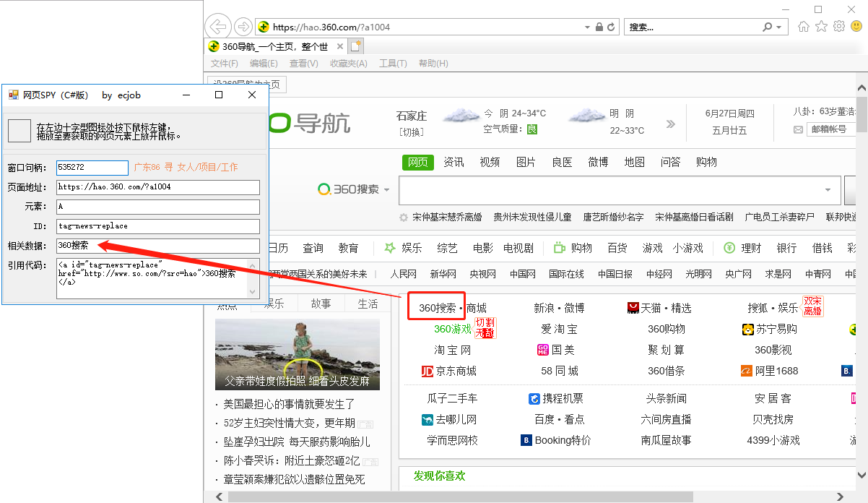Open the 帮助(H) menu
Screen dimensions: 868x503
coord(433,64)
